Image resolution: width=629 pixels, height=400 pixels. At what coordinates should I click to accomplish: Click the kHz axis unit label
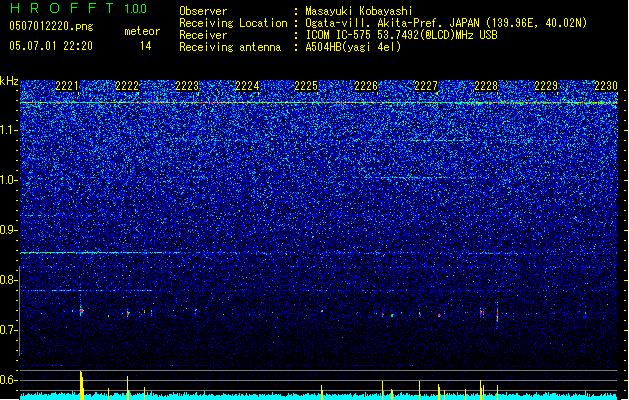tap(9, 81)
